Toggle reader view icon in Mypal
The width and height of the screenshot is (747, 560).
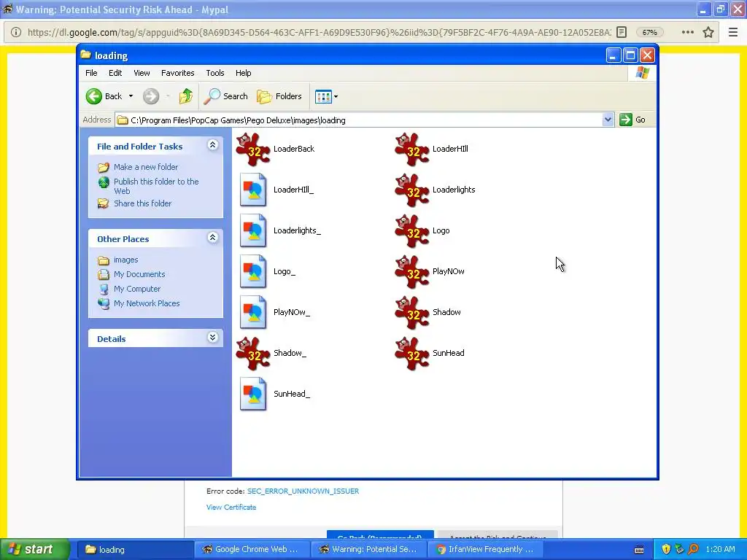(x=622, y=32)
